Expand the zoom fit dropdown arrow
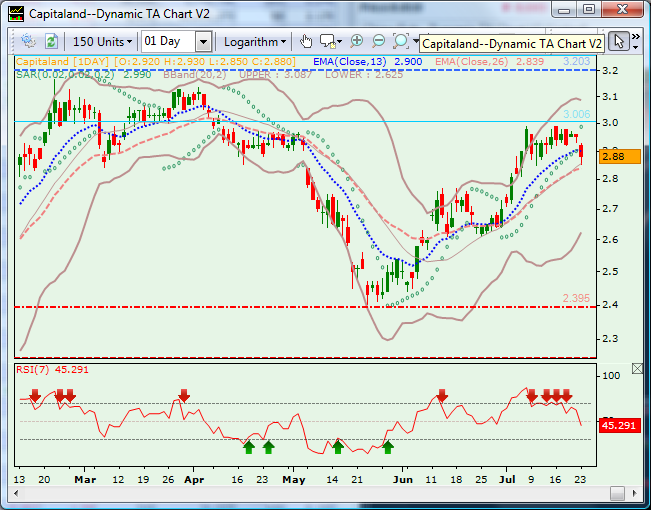 pos(416,42)
